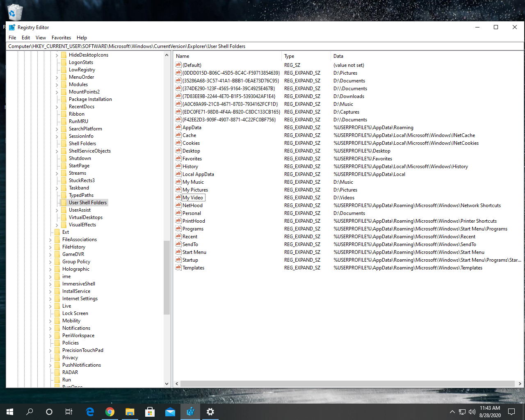Click the folder icon beside Shell Folders key
The height and width of the screenshot is (420, 525).
[x=64, y=144]
